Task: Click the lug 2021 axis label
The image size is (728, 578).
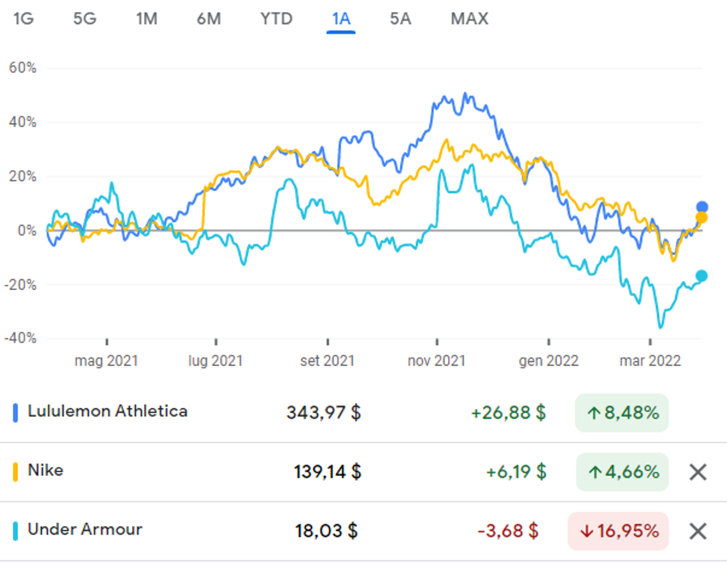Action: (x=215, y=361)
